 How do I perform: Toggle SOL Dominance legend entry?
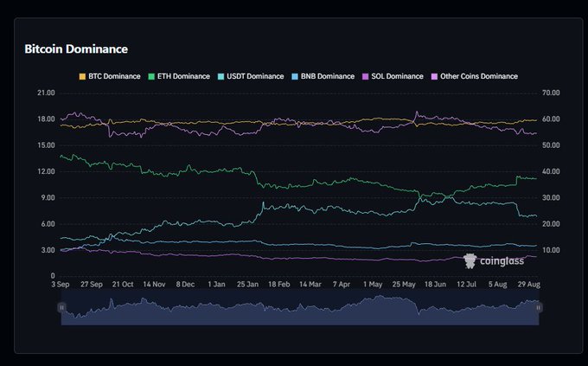pyautogui.click(x=393, y=76)
